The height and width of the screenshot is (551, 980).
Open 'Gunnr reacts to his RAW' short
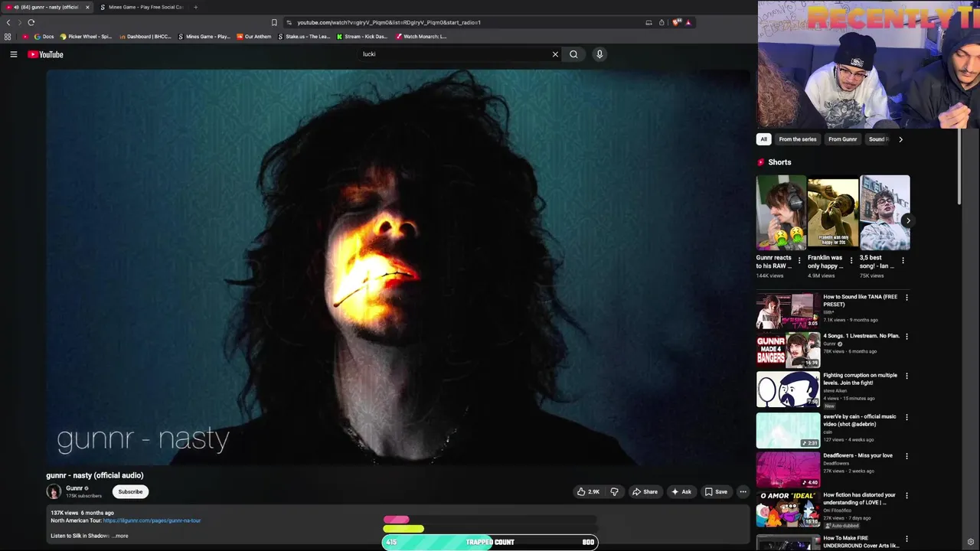pyautogui.click(x=781, y=213)
